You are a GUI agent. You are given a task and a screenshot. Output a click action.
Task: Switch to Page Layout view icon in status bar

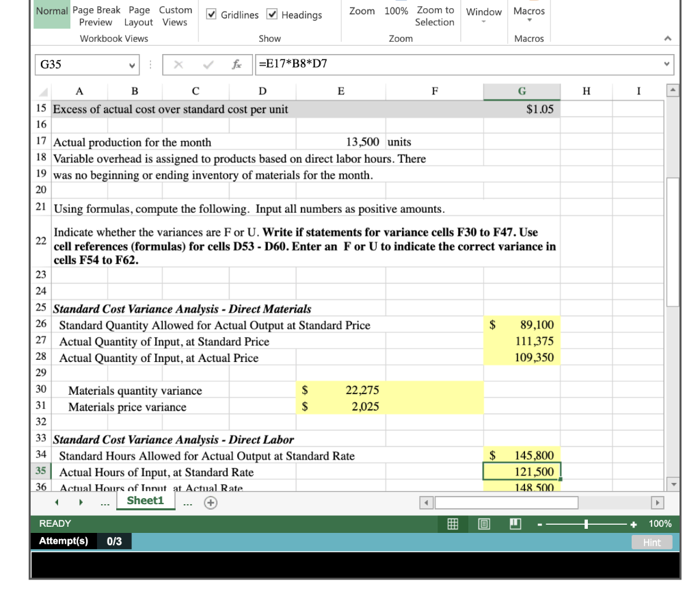pos(484,524)
